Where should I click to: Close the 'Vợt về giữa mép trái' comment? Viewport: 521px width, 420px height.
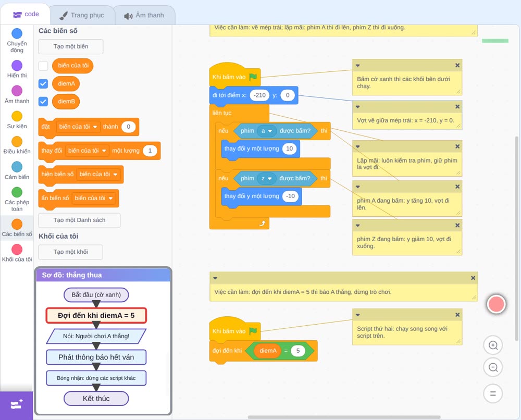tap(457, 107)
